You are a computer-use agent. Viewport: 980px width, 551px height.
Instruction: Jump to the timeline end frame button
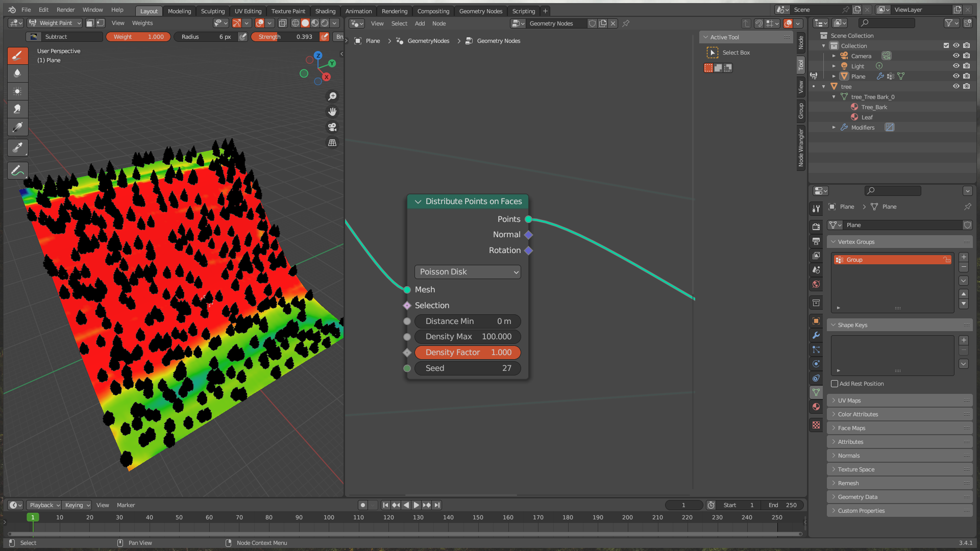(437, 505)
